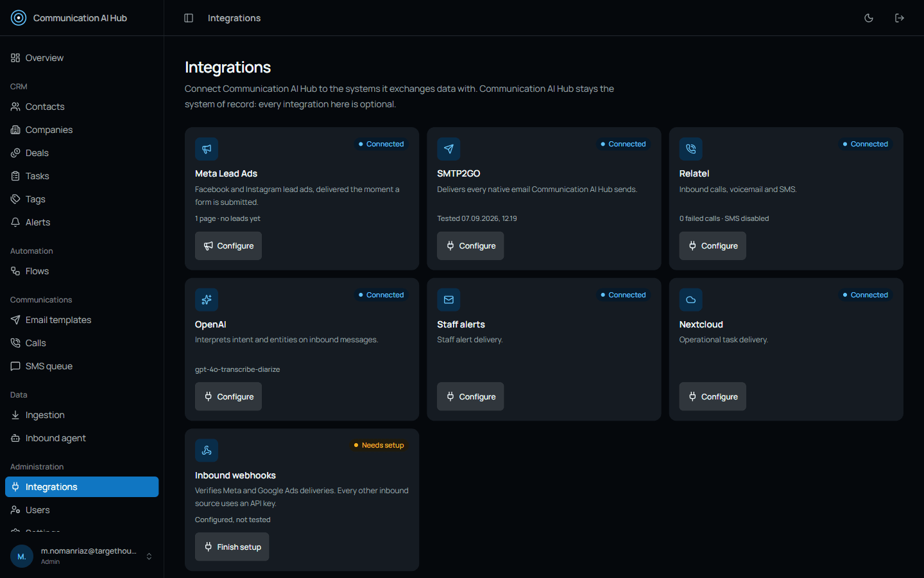Open Calls under Communications

[82, 343]
